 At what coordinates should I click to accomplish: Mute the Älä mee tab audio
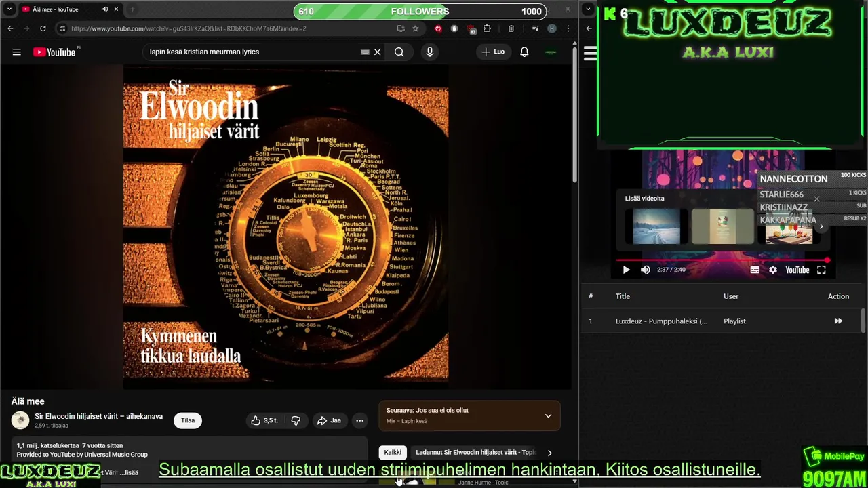(105, 9)
